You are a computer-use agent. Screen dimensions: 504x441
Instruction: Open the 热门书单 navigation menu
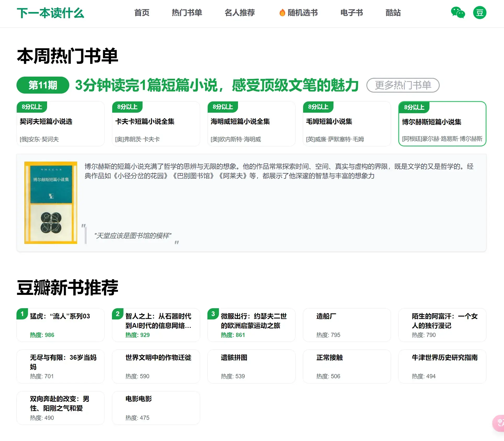pyautogui.click(x=186, y=13)
